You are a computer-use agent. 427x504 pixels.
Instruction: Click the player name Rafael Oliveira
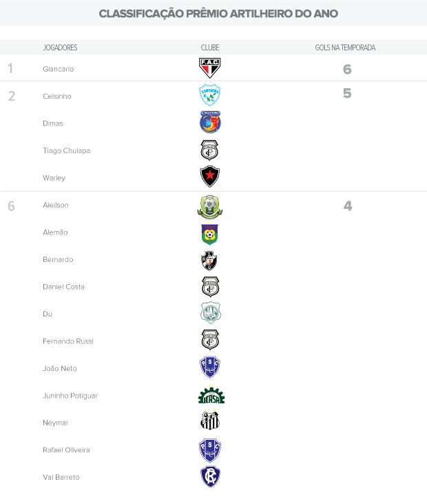tap(66, 450)
